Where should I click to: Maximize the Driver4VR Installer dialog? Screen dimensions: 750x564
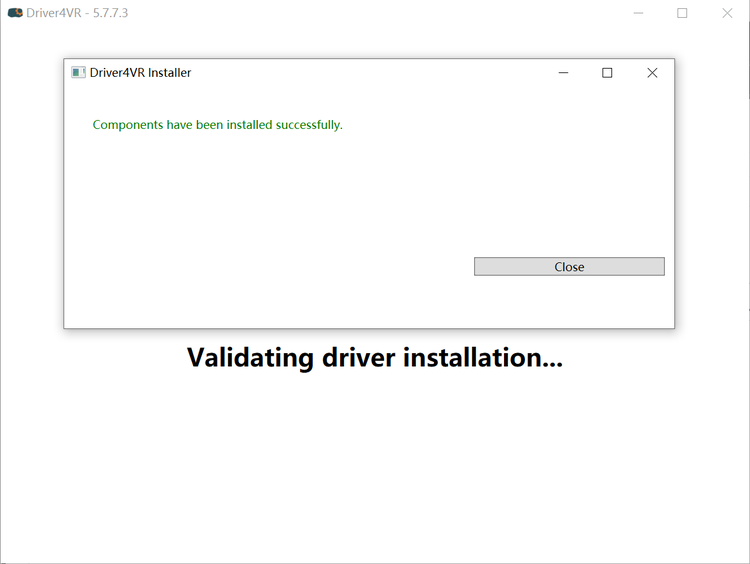[607, 73]
